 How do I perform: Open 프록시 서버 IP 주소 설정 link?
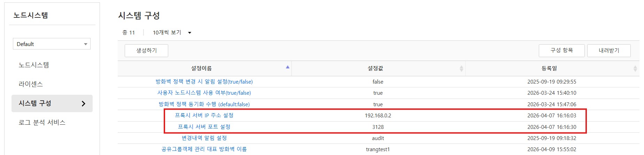[204, 115]
